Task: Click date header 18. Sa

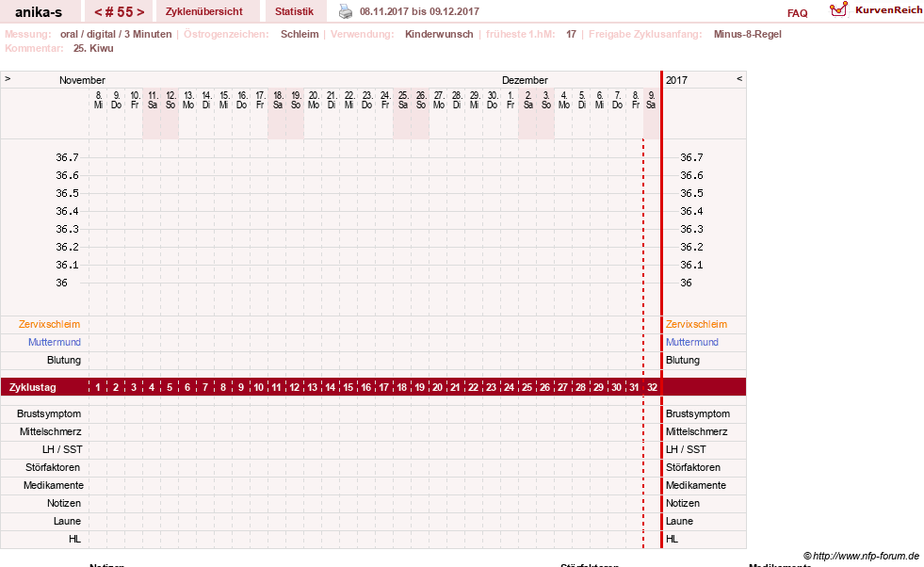Action: tap(278, 100)
